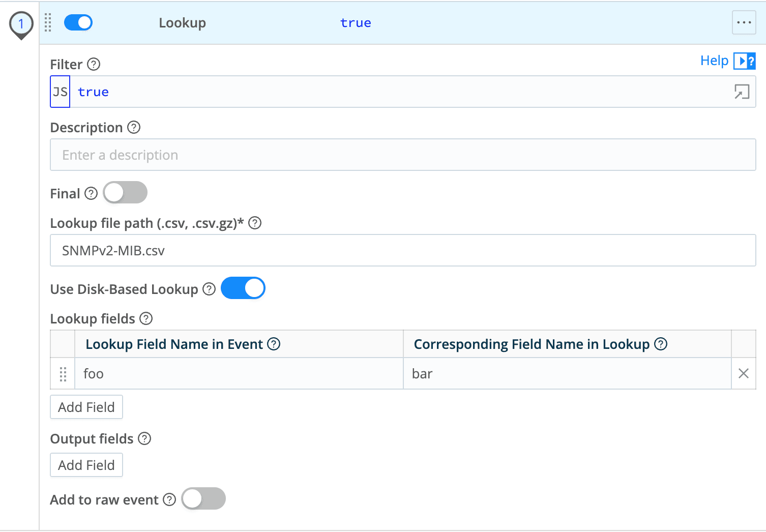Disable the Lookup function enable toggle
Image resolution: width=766 pixels, height=532 pixels.
coord(78,22)
